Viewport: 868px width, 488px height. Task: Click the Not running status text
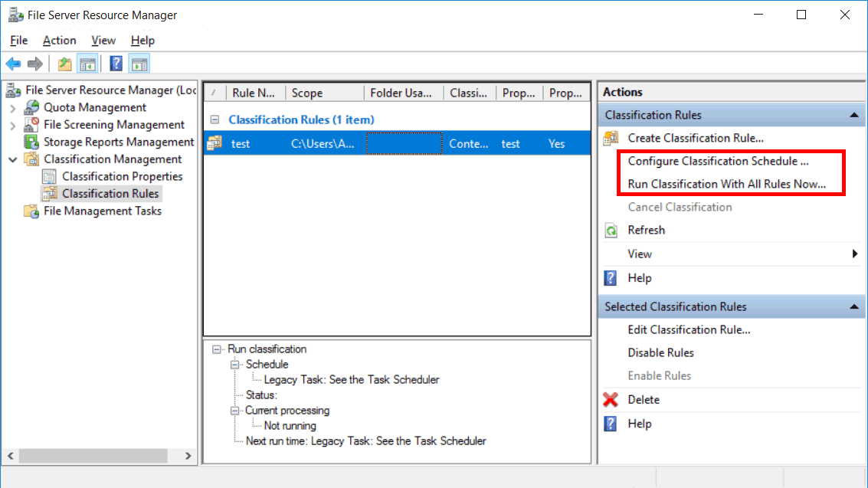click(x=290, y=426)
